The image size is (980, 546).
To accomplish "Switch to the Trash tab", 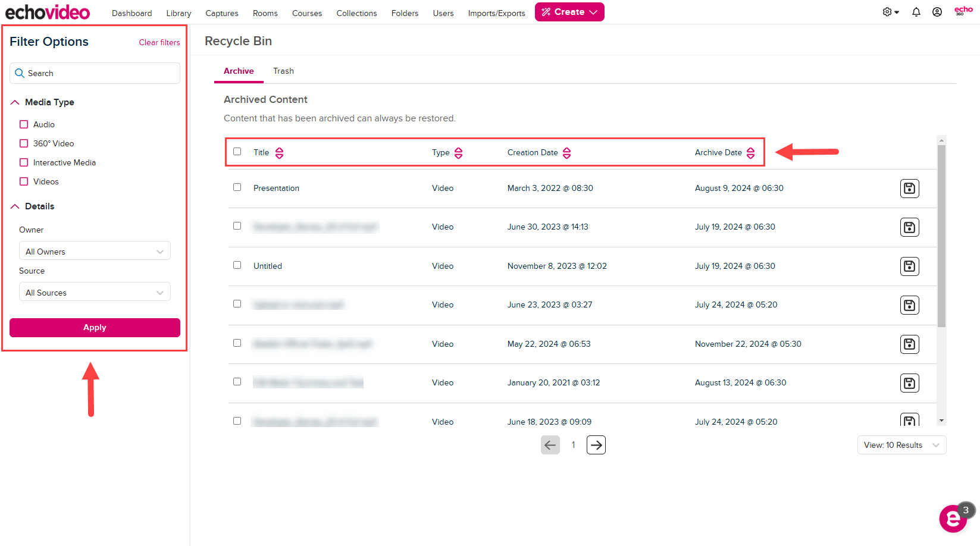I will (x=283, y=71).
